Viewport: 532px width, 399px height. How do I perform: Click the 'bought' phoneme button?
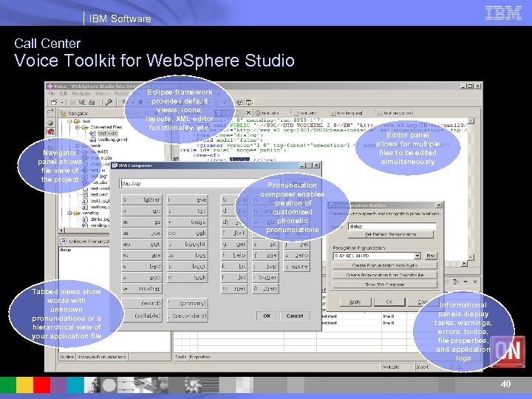pyautogui.click(x=187, y=244)
